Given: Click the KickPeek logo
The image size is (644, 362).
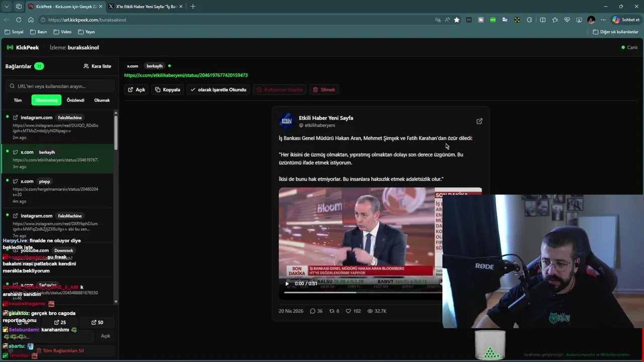Looking at the screenshot, I should [23, 47].
